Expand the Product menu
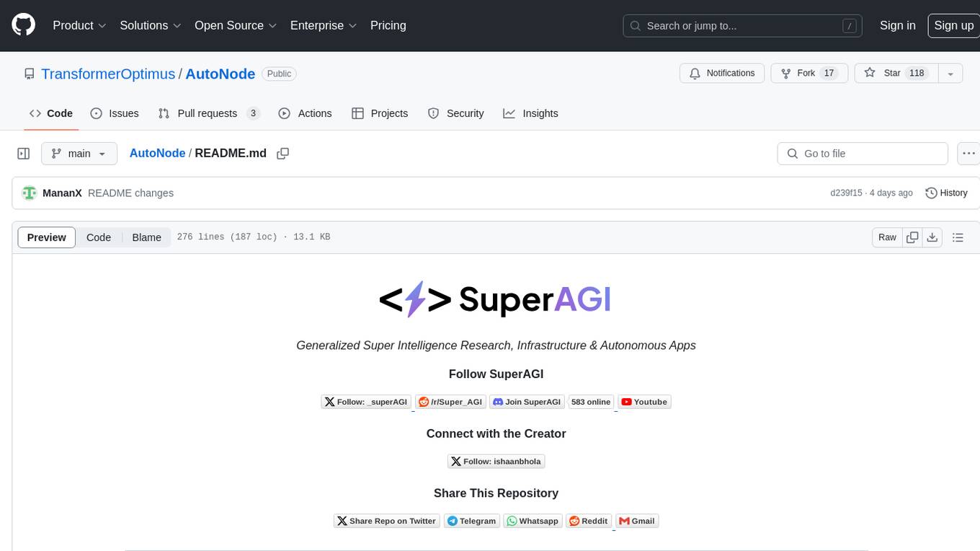 point(79,25)
